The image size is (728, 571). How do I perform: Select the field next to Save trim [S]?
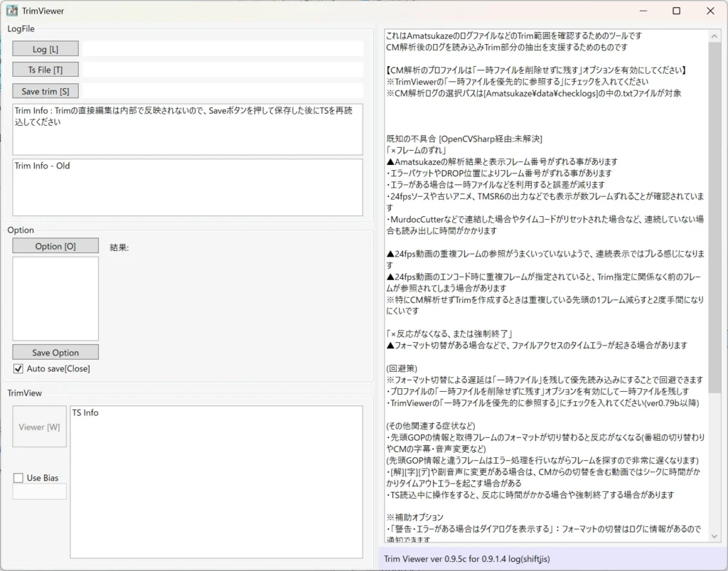[223, 91]
